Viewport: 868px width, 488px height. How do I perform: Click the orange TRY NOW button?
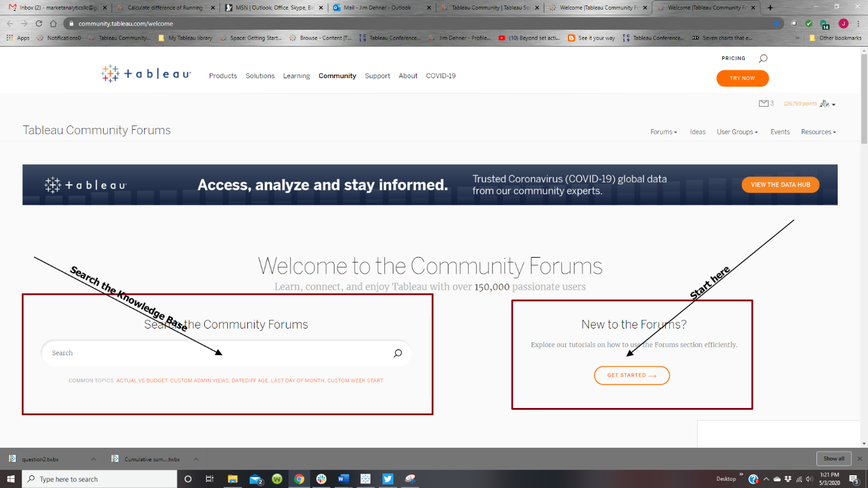(742, 78)
